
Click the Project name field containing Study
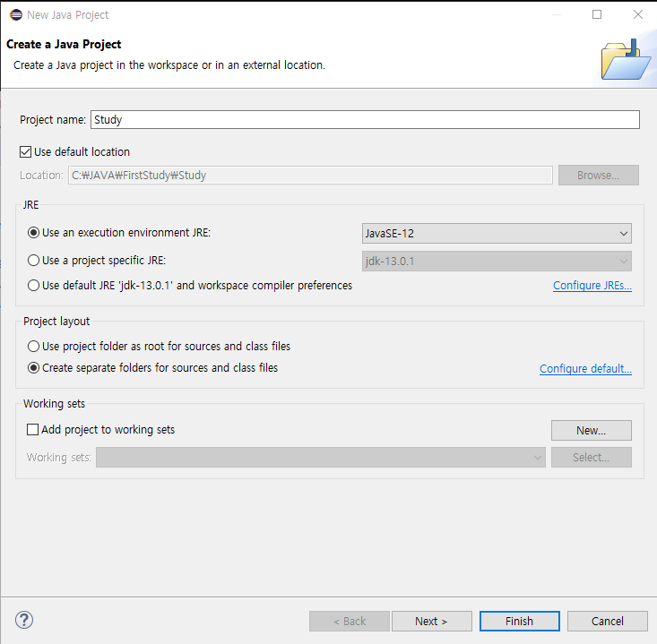click(365, 120)
